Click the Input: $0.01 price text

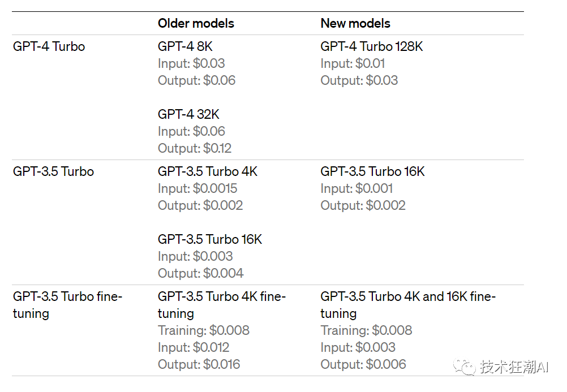coord(353,64)
